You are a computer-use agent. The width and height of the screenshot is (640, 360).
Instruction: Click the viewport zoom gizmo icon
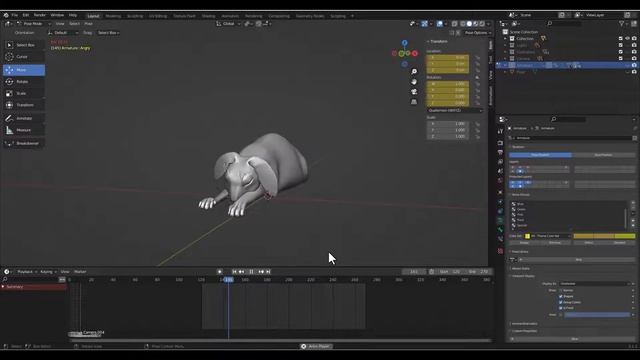pos(414,71)
